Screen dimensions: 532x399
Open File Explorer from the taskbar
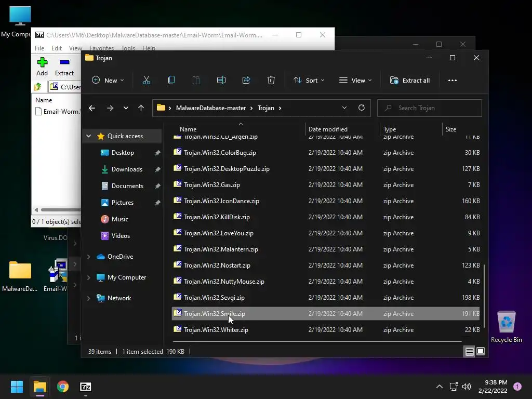coord(39,387)
